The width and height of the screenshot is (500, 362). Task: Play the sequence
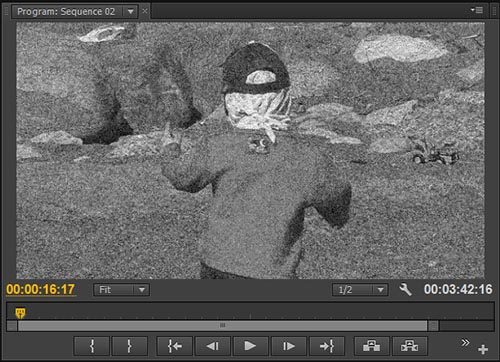pos(251,346)
